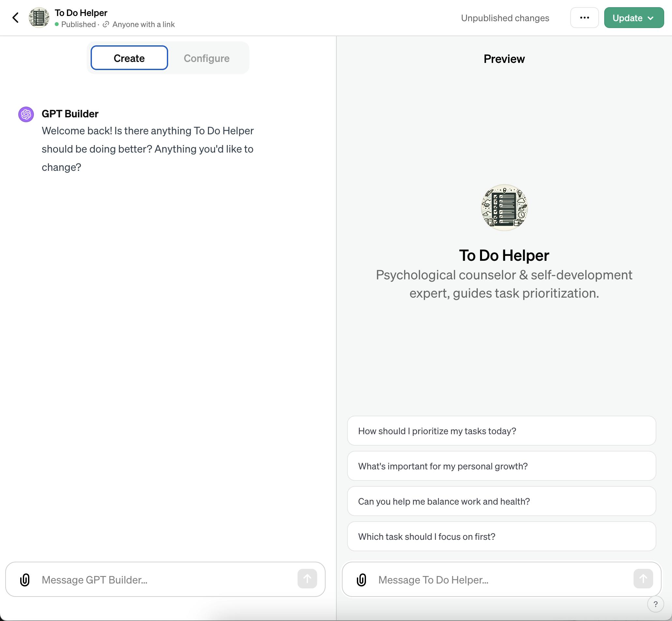Click the To Do Helper avatar in header

point(39,18)
